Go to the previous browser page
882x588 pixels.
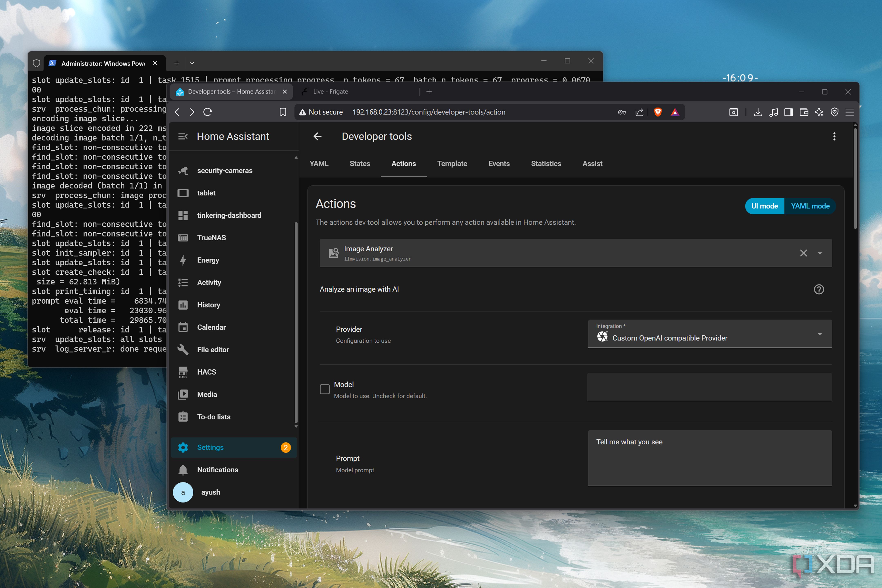177,112
